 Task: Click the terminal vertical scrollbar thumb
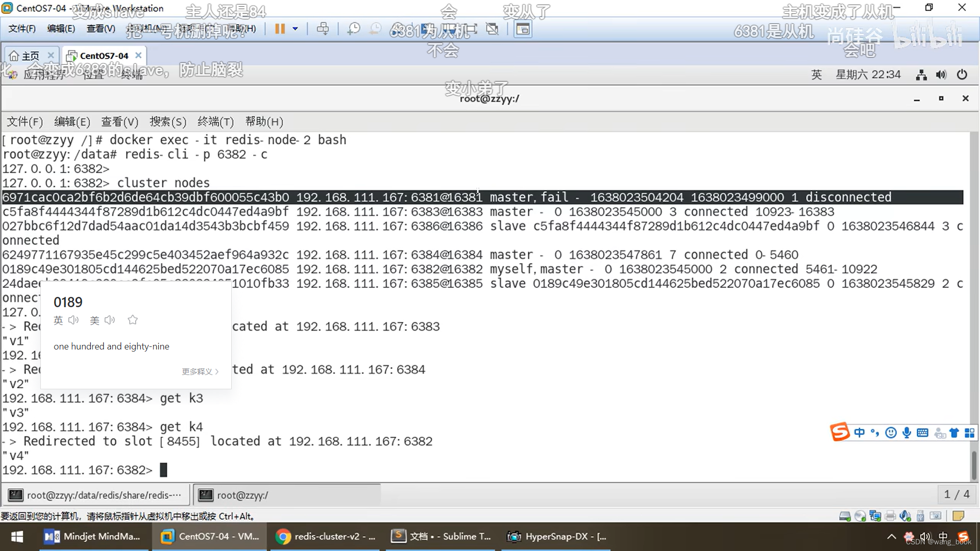974,464
